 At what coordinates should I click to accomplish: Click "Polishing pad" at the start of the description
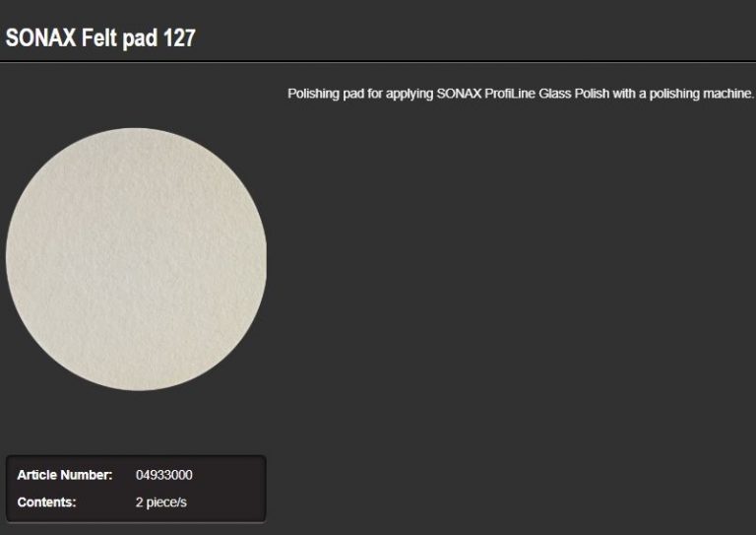click(x=326, y=94)
